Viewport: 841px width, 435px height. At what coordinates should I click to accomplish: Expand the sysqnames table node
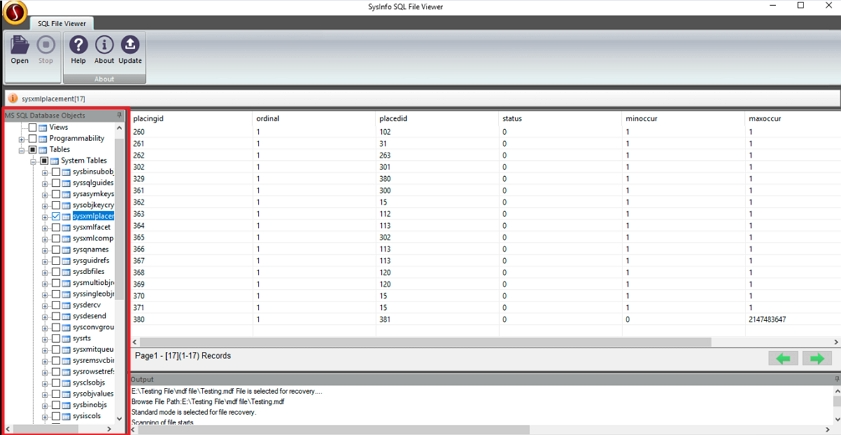pyautogui.click(x=45, y=250)
